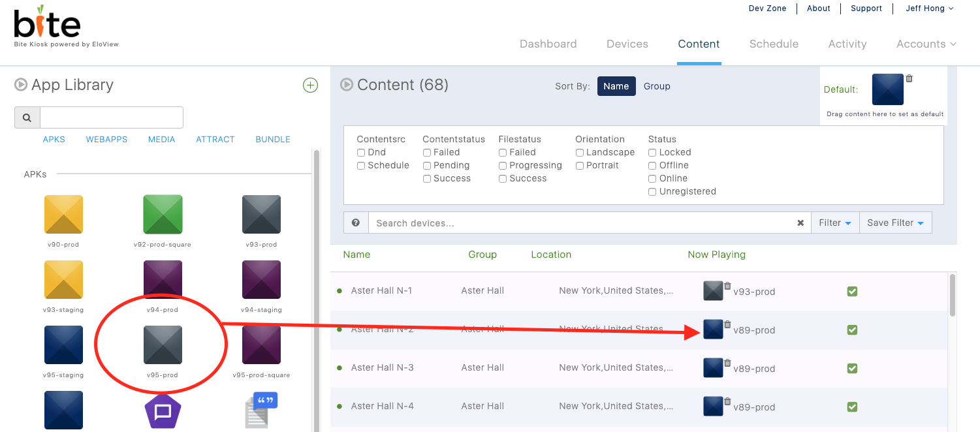The image size is (980, 432).
Task: Expand the Save Filter dropdown
Action: pos(895,223)
